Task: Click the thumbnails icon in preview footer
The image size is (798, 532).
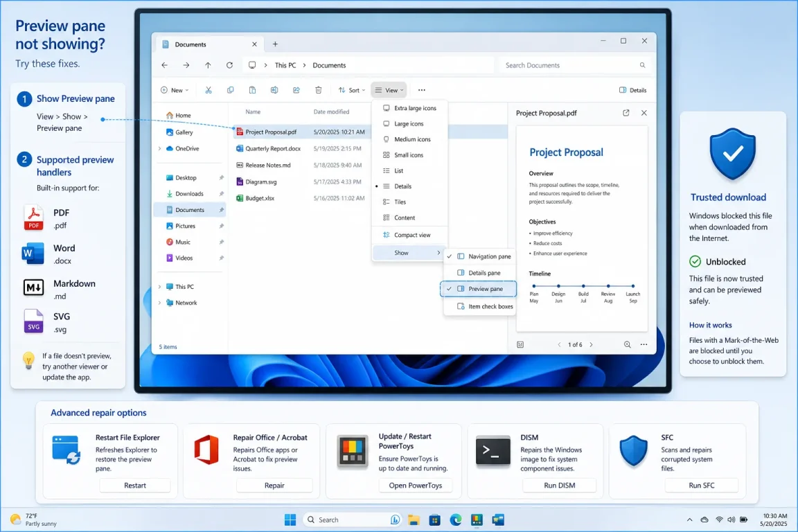Action: click(x=520, y=345)
